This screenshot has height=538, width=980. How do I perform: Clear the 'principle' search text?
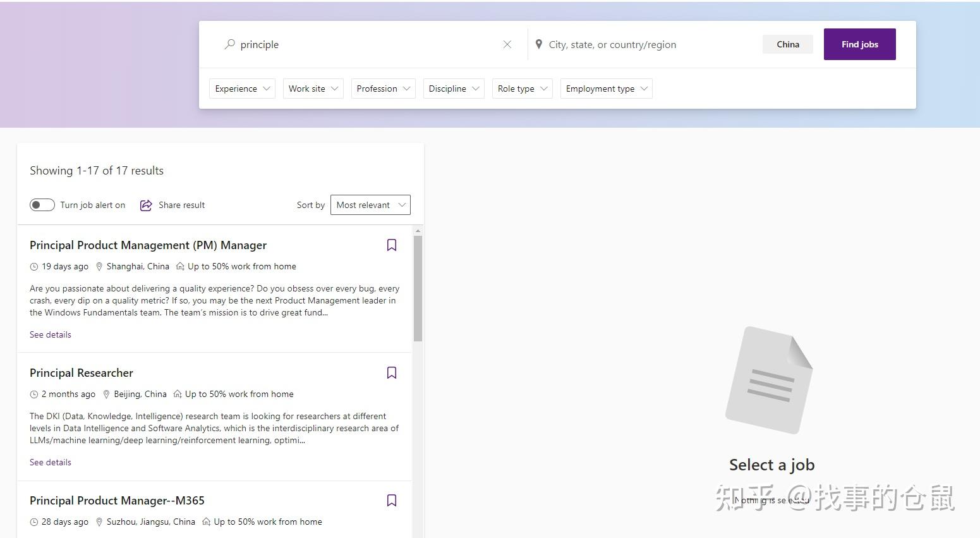point(507,44)
